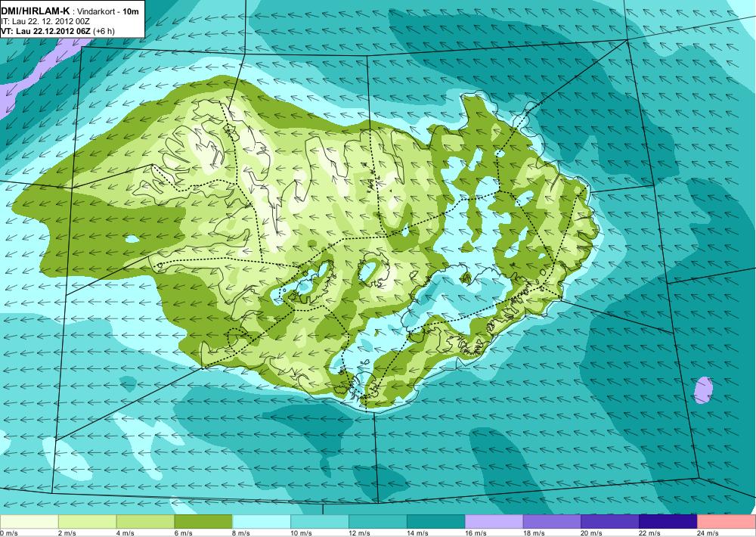
Task: Click the "18 m/s" legend label
Action: [533, 533]
